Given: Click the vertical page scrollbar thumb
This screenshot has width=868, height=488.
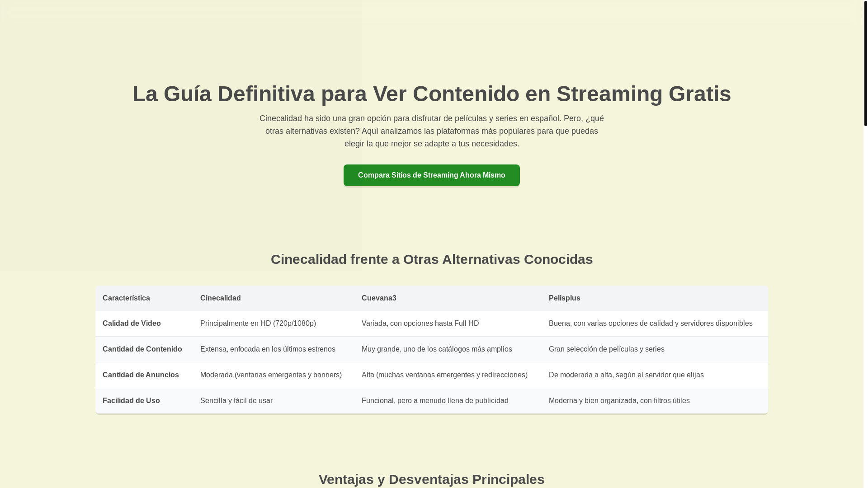Looking at the screenshot, I should pyautogui.click(x=865, y=63).
